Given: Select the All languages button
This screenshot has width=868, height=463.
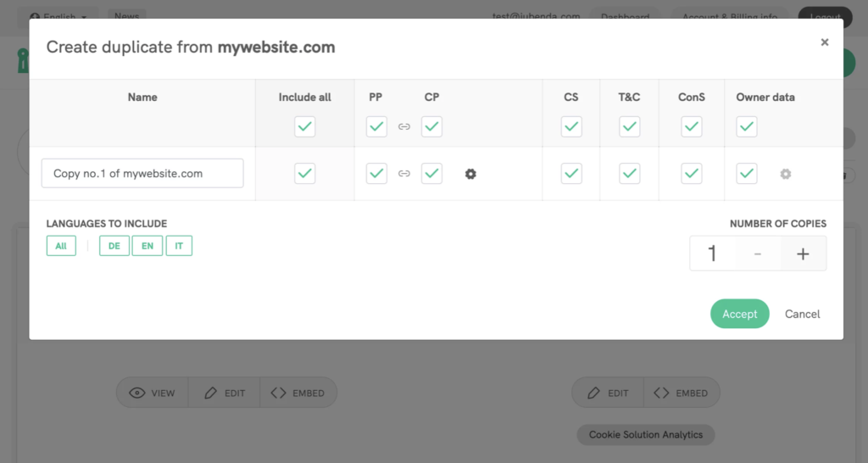Looking at the screenshot, I should pyautogui.click(x=61, y=246).
